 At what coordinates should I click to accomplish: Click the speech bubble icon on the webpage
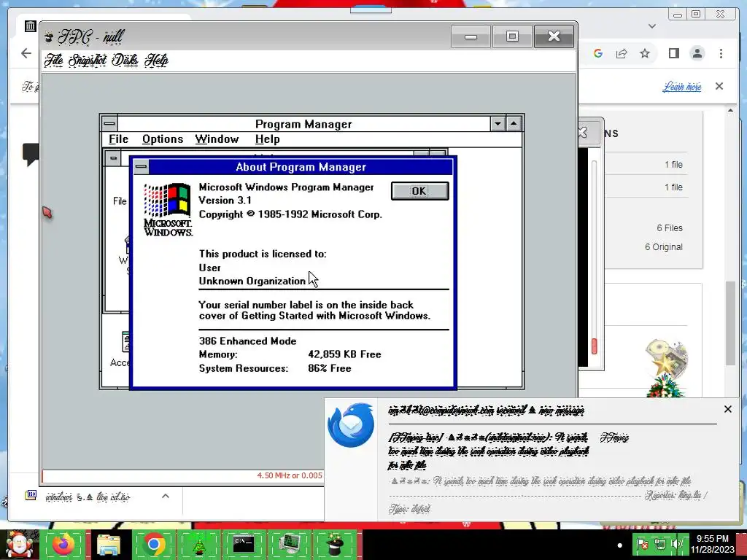[x=30, y=154]
